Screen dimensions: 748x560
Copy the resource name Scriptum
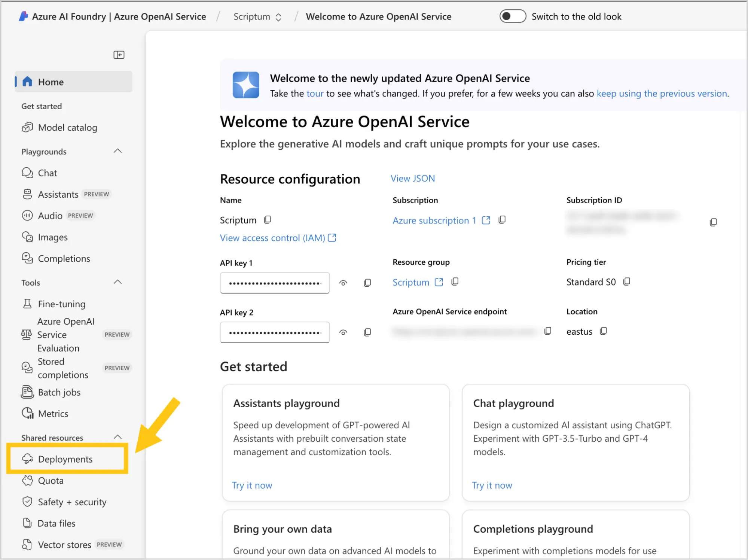pyautogui.click(x=268, y=220)
